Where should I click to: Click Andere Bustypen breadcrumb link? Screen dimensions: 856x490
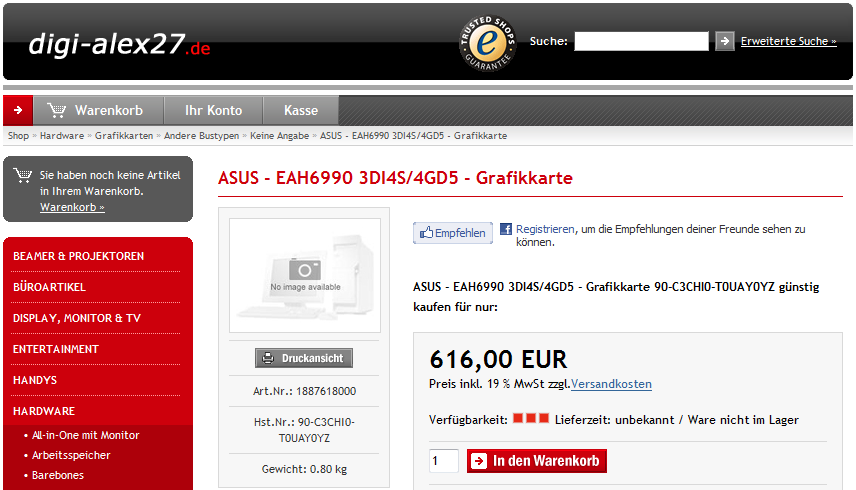point(201,136)
